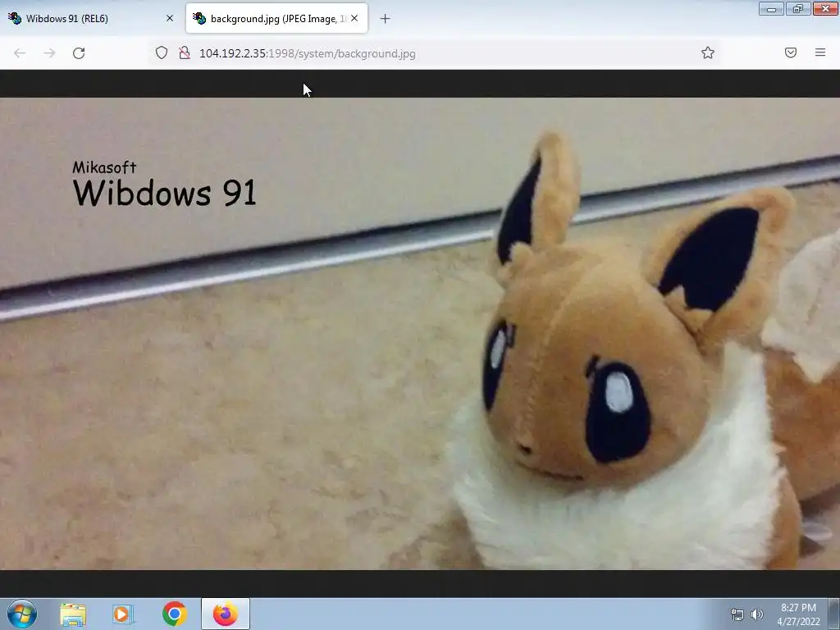The height and width of the screenshot is (630, 840).
Task: Open Windows Explorer from taskbar
Action: point(73,614)
